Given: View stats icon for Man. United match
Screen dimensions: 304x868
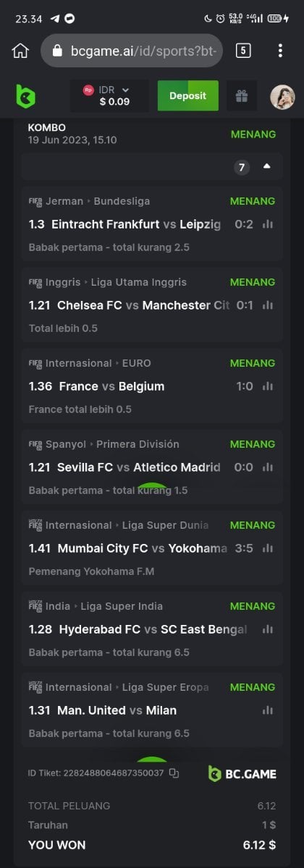Looking at the screenshot, I should pyautogui.click(x=268, y=710).
